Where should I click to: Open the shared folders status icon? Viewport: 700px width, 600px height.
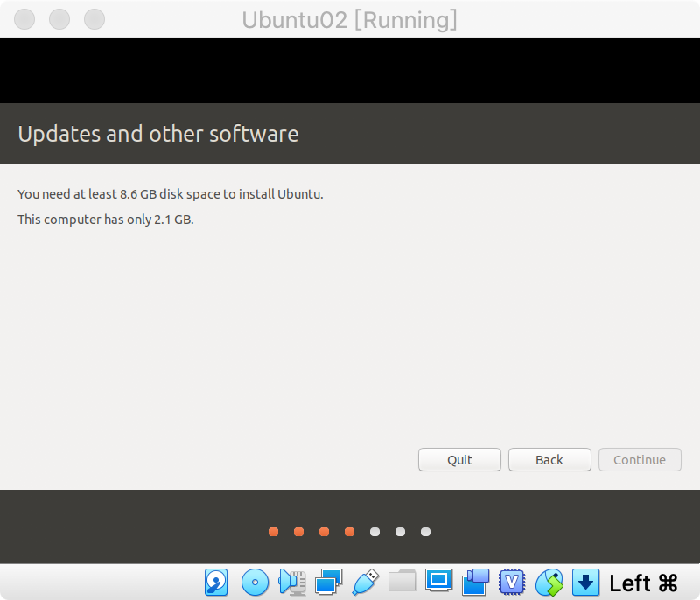click(402, 580)
